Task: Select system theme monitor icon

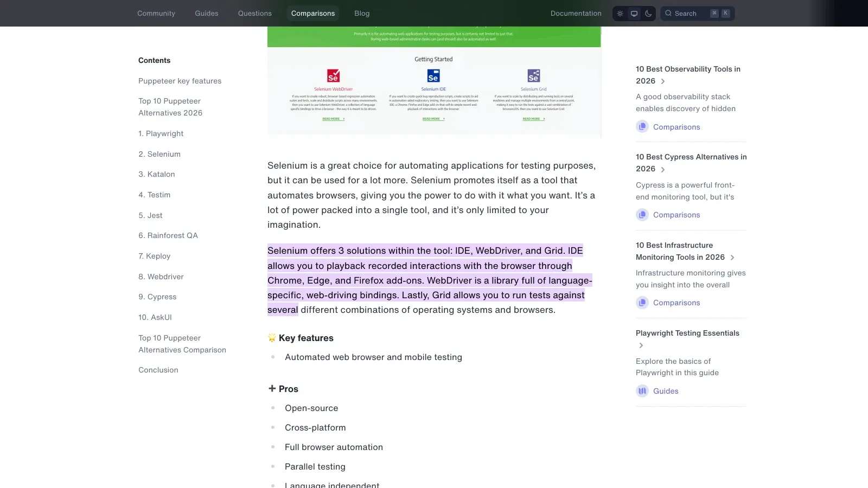Action: pyautogui.click(x=634, y=14)
